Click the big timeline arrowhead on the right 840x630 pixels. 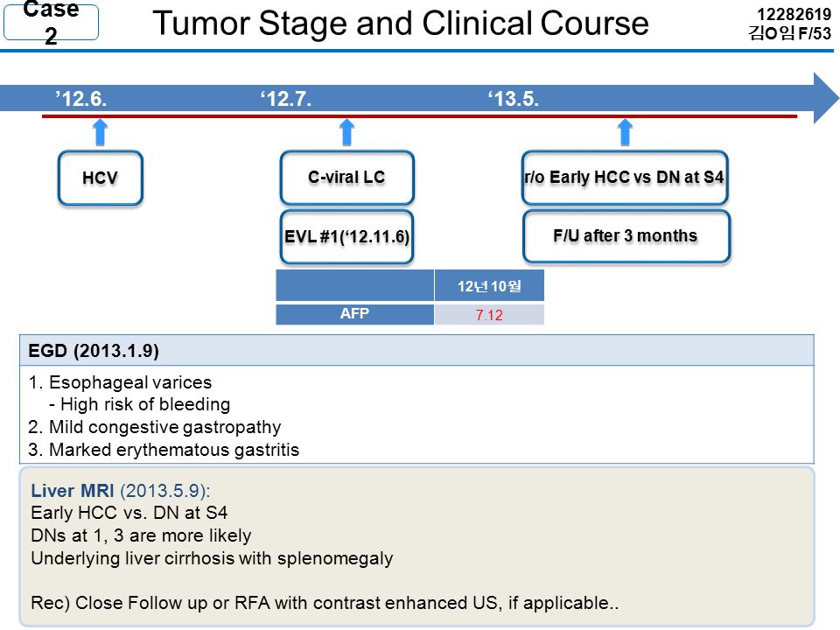click(825, 99)
